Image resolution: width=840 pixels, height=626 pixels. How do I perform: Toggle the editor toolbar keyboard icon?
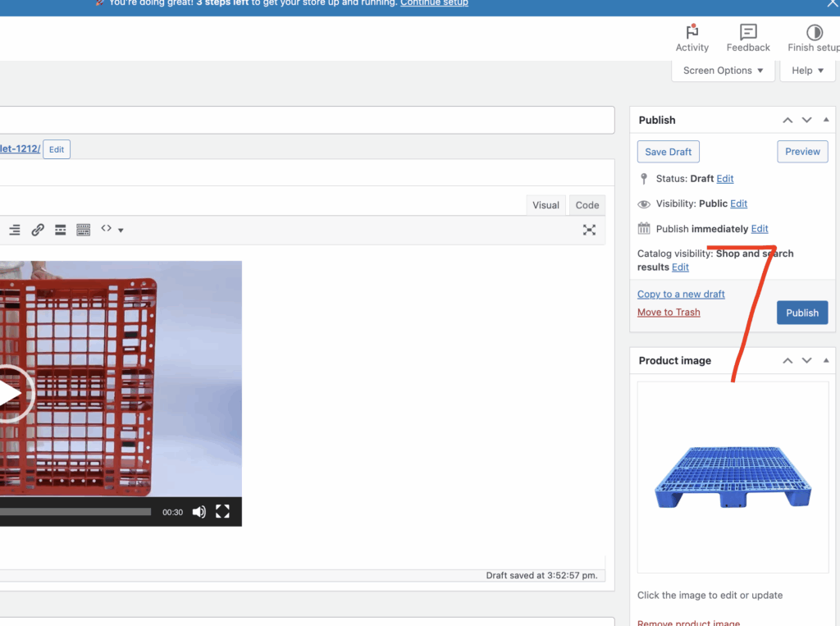pyautogui.click(x=83, y=231)
